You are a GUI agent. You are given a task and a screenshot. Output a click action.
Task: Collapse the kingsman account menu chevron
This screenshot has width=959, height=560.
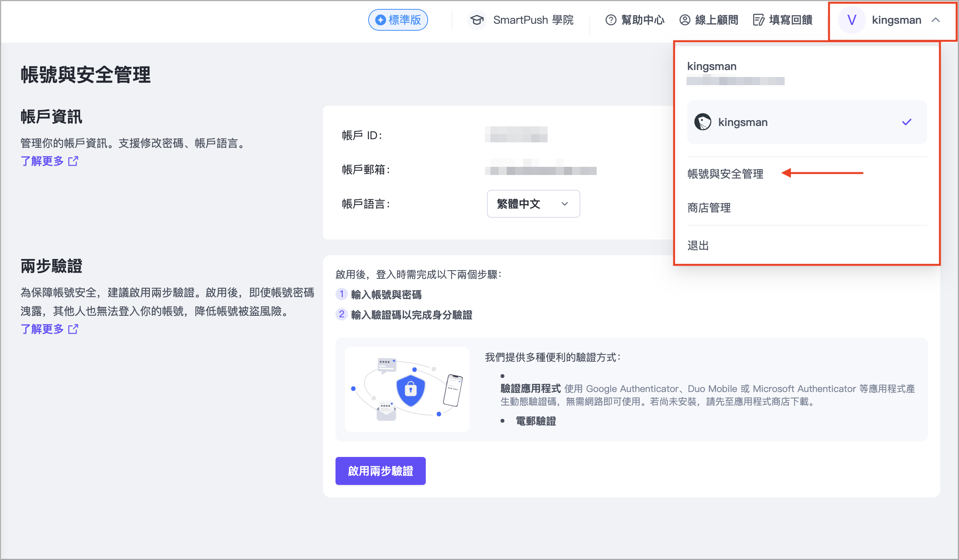coord(936,20)
